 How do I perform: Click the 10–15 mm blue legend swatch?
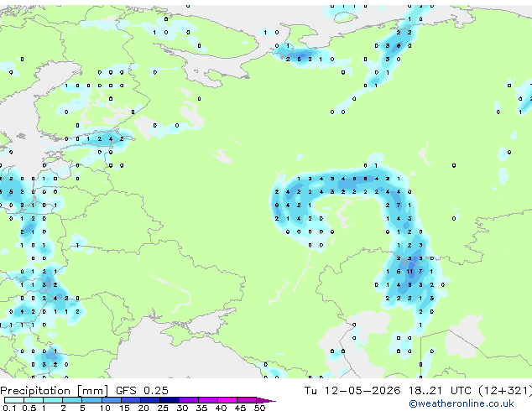111,400
